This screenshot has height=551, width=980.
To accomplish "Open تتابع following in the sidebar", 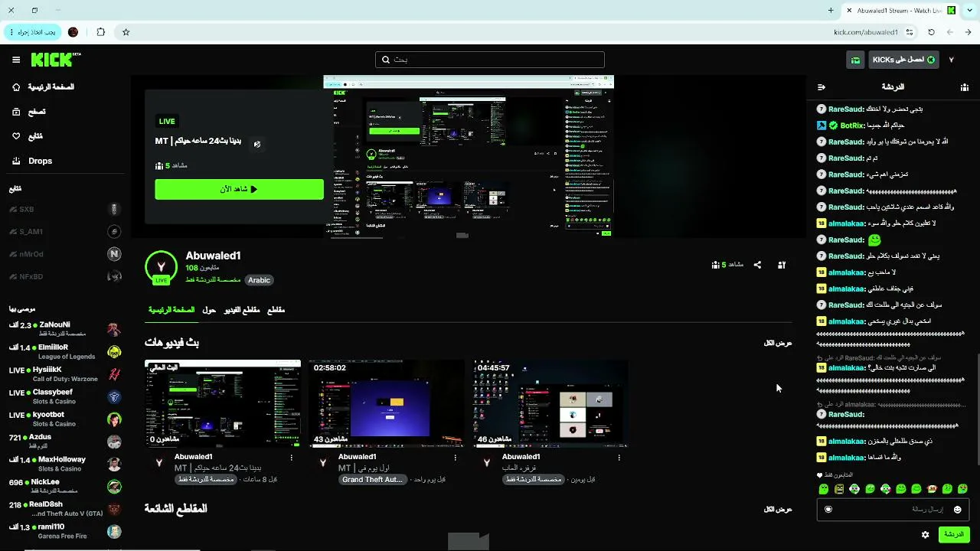I will 27,136.
